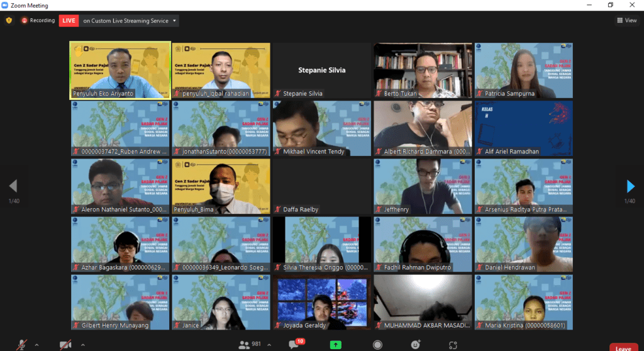This screenshot has height=351, width=644.
Task: Select Berto Tukan's video tile
Action: coord(422,70)
